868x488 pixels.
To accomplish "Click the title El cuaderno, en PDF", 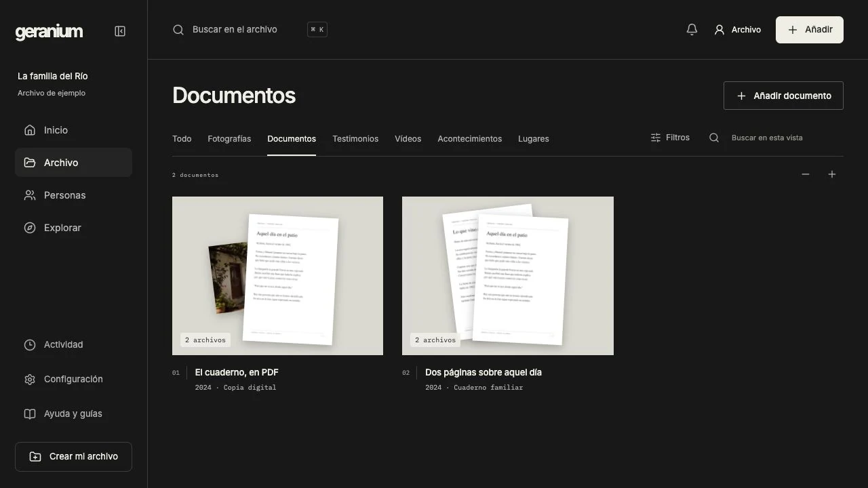I will 237,372.
